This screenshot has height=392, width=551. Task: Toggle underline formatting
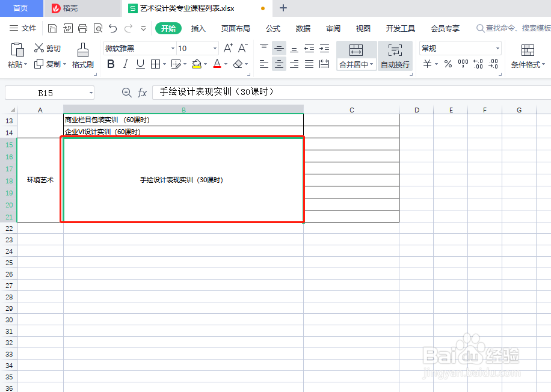pyautogui.click(x=140, y=64)
